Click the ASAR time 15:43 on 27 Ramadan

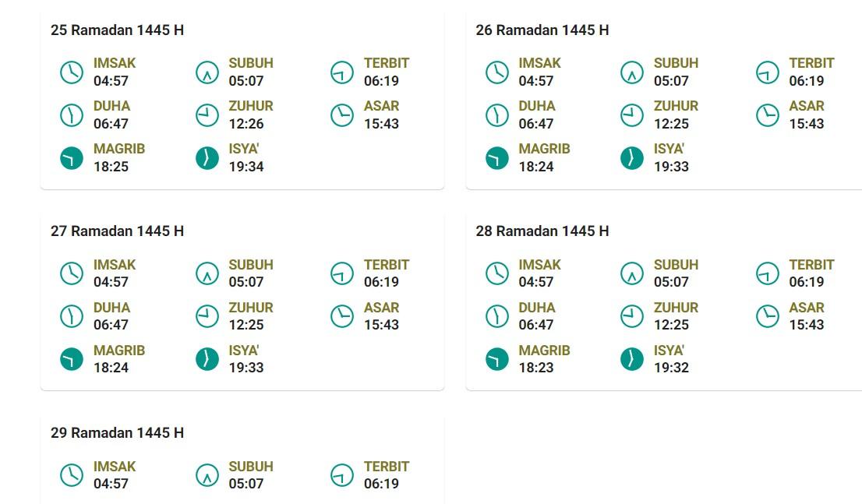(x=380, y=325)
